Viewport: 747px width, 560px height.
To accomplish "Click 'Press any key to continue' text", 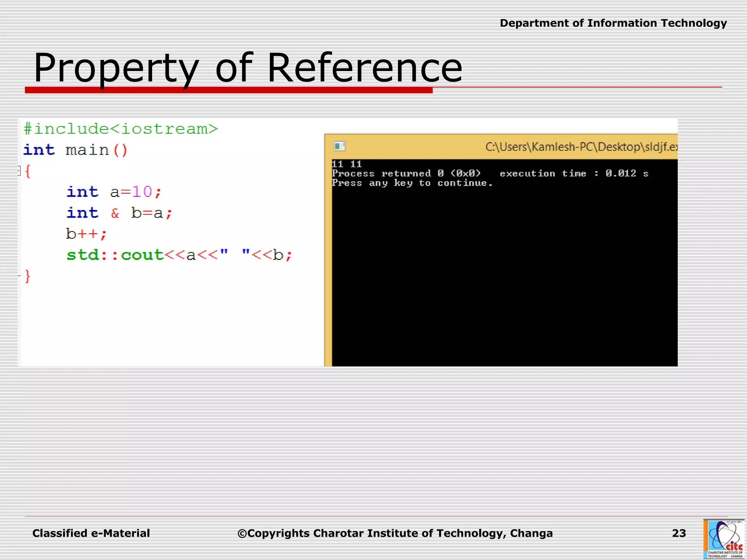I will coord(412,183).
